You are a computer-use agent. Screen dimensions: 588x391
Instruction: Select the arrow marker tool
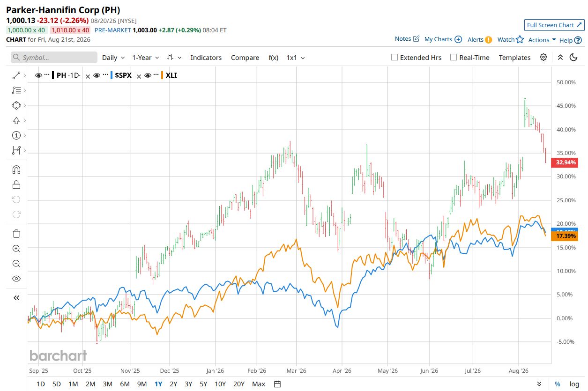[x=16, y=120]
